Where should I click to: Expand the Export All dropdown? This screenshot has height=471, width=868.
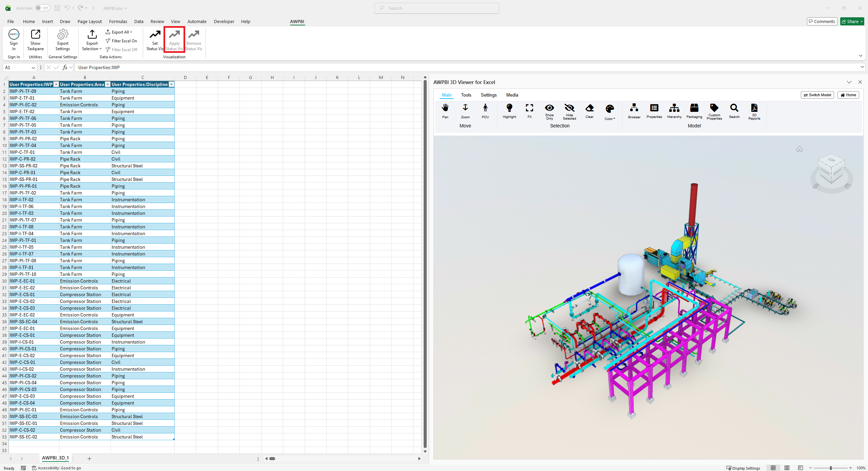coord(119,32)
